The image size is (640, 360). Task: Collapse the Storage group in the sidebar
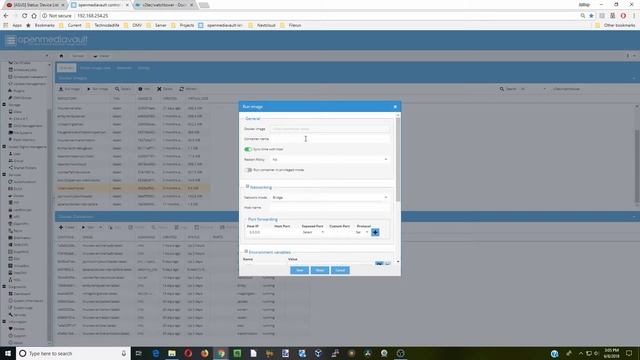click(4, 104)
